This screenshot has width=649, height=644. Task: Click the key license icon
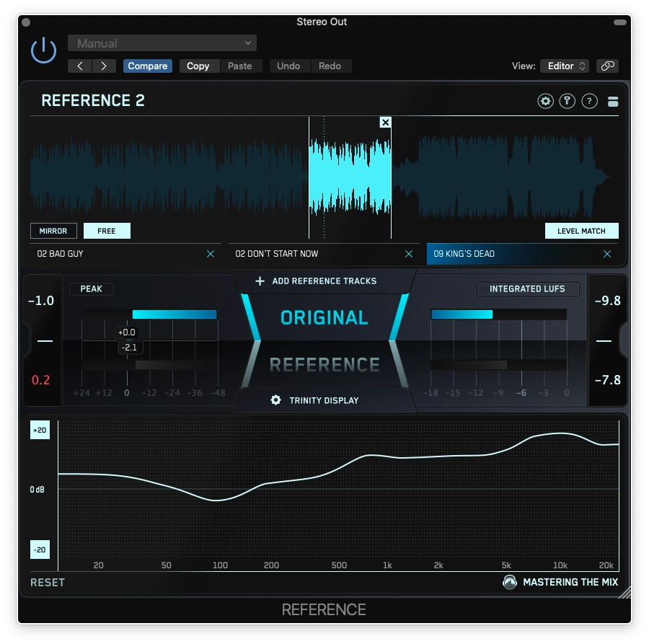(x=567, y=101)
